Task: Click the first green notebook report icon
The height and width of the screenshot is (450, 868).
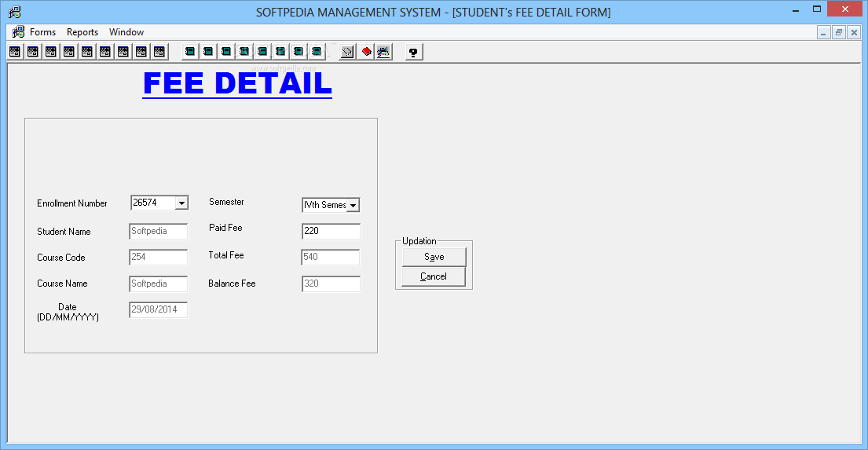Action: pyautogui.click(x=190, y=52)
